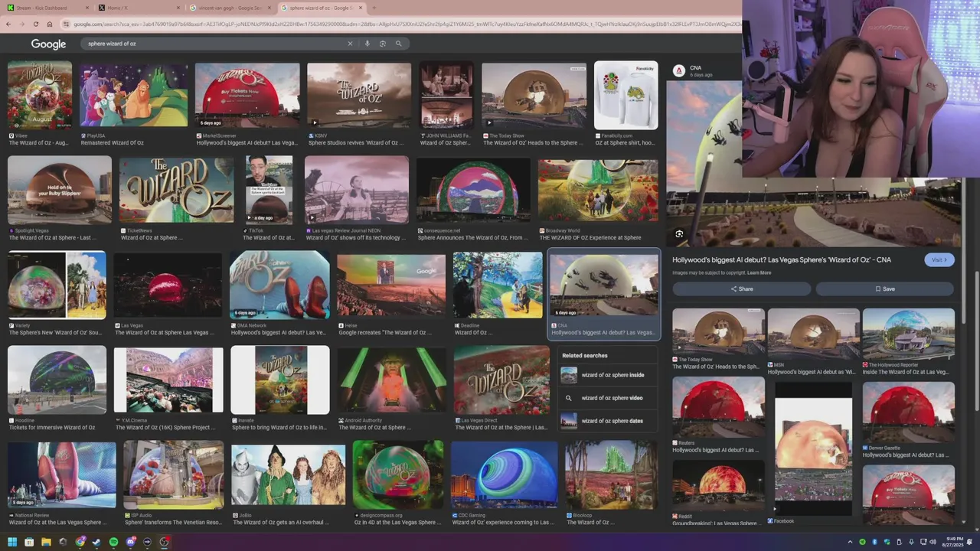Open TicketNews Wizard of Oz logo image

177,190
